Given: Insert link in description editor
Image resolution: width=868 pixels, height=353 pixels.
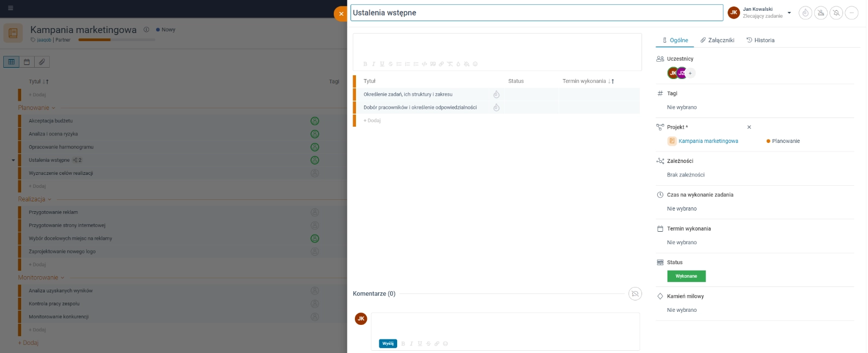Looking at the screenshot, I should (x=441, y=64).
